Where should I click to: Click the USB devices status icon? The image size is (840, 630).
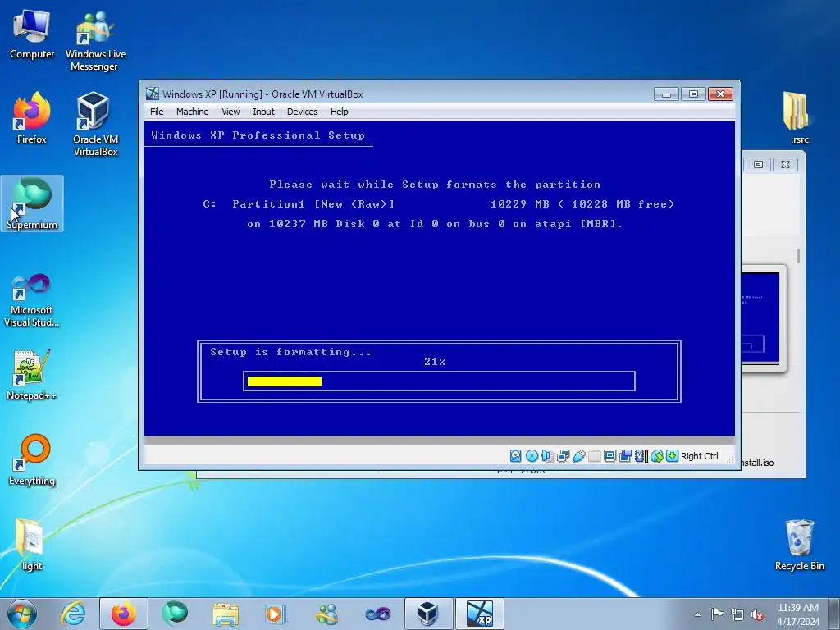click(x=578, y=456)
